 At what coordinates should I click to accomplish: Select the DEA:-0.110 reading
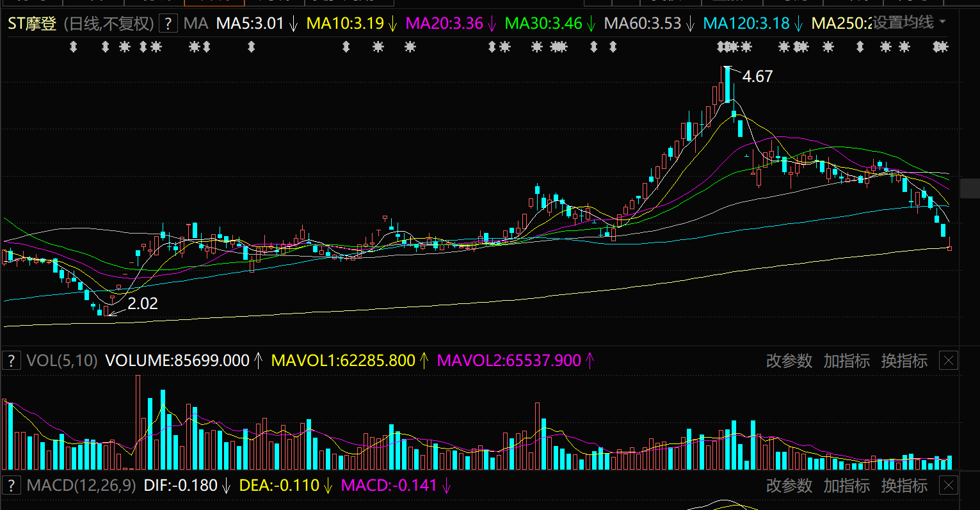[279, 486]
